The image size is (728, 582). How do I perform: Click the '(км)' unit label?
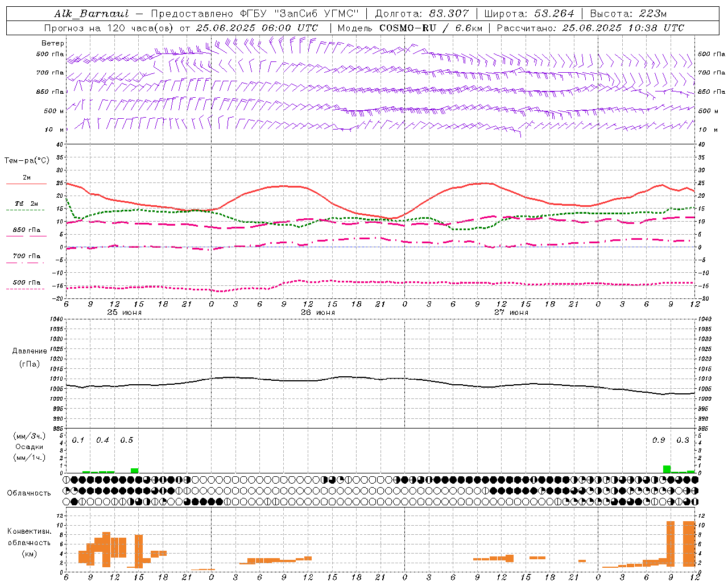pos(29,554)
